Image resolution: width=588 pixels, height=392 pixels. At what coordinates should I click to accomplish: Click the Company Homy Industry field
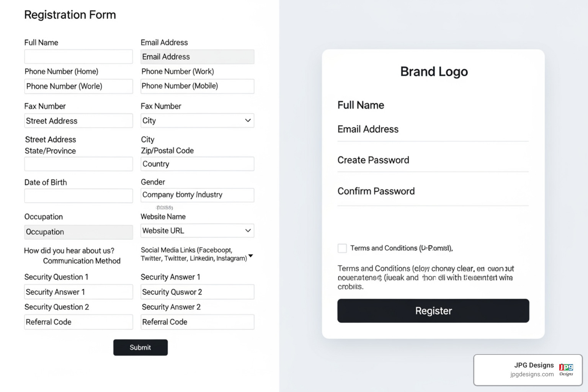[x=197, y=195]
